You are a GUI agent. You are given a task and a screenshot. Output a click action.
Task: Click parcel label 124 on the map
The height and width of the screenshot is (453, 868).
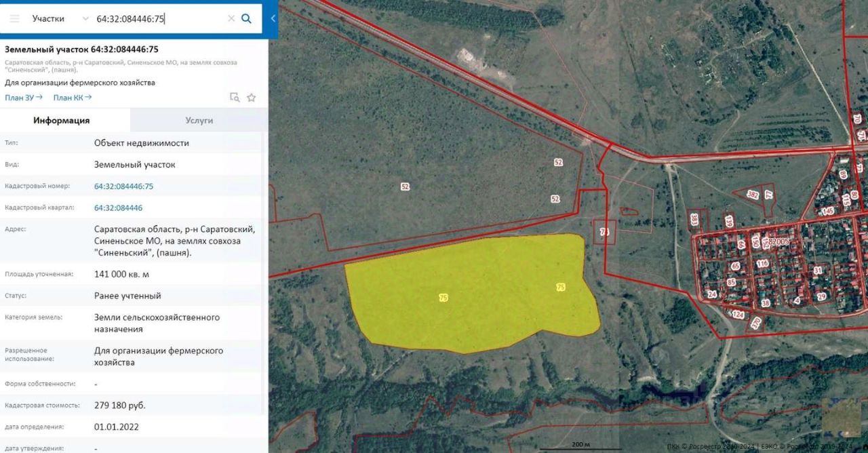(x=738, y=315)
